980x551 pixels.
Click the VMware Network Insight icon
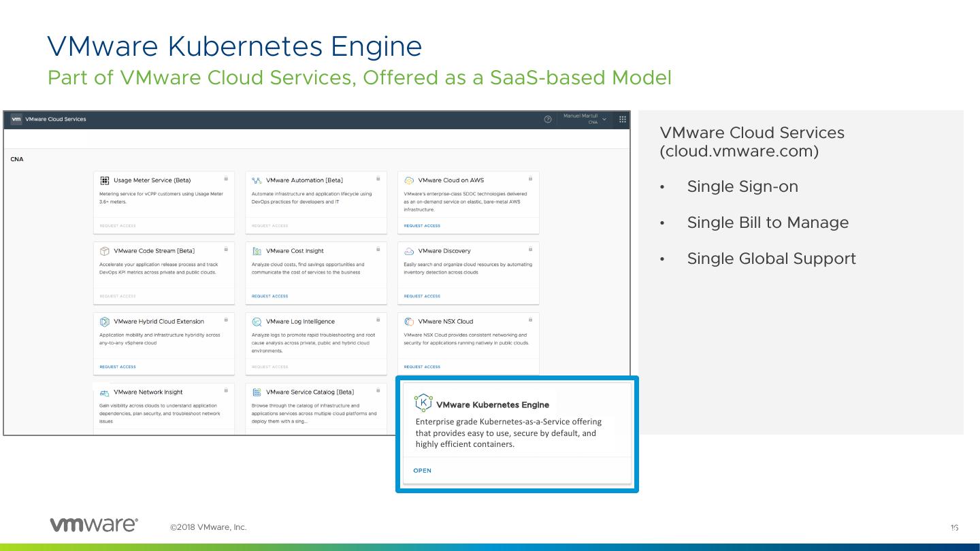[x=105, y=393]
